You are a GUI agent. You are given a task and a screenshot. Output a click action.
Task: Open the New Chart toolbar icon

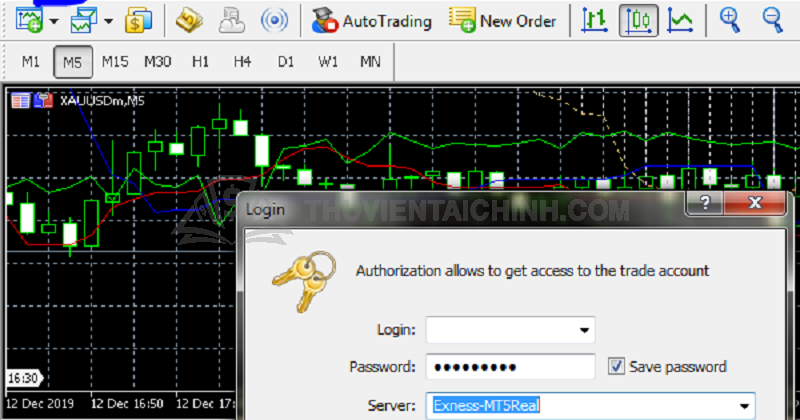[29, 20]
